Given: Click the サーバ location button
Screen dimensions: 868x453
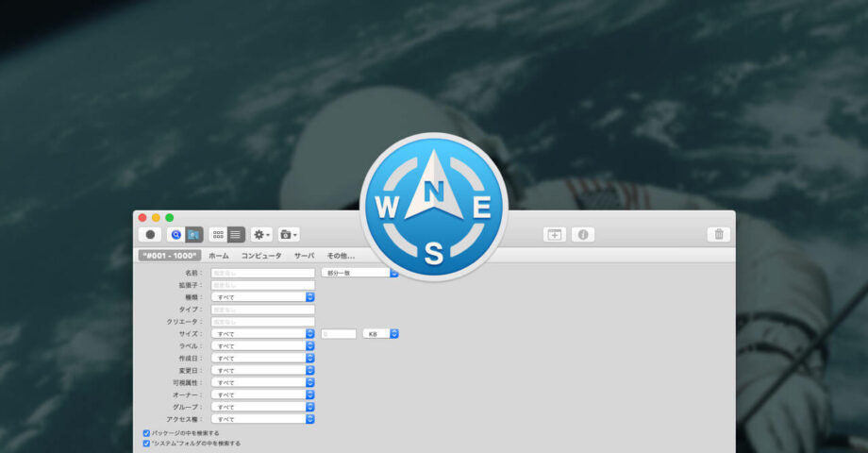Looking at the screenshot, I should point(304,256).
